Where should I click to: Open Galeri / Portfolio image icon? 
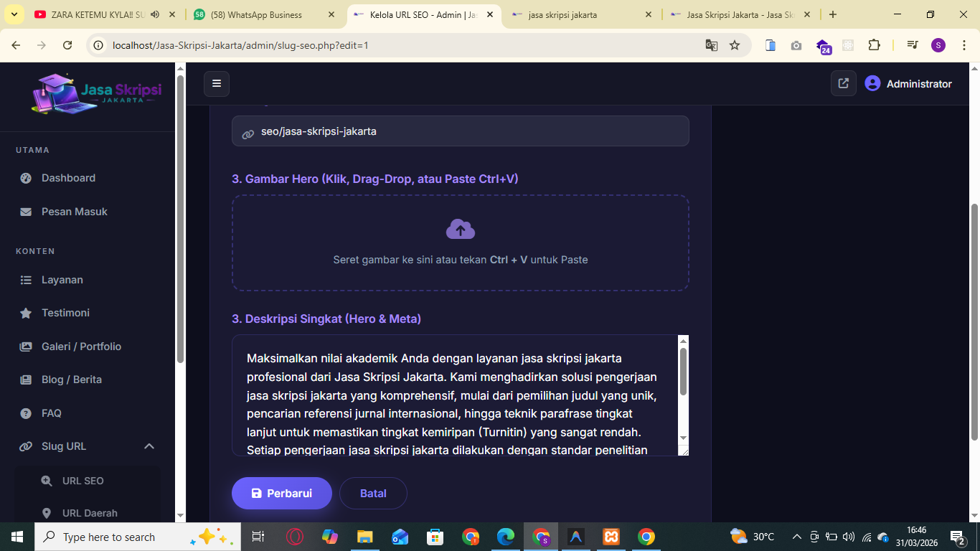27,346
